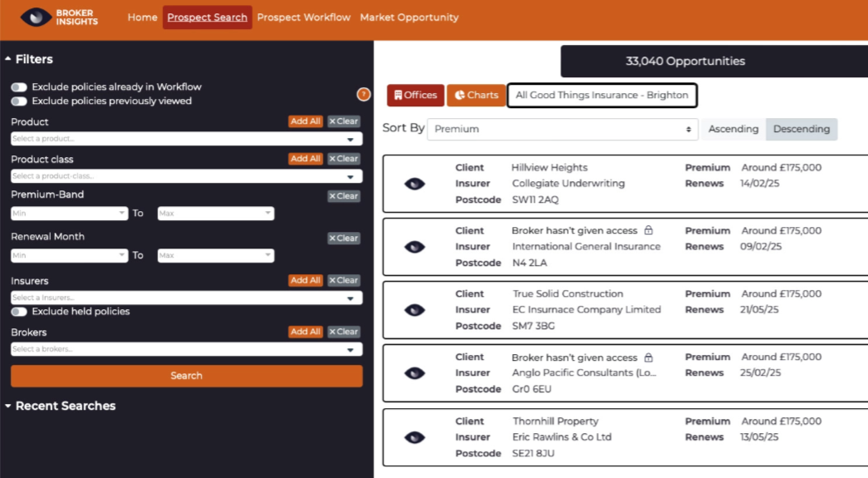View the True Solid Construction opportunity eye icon
868x478 pixels.
pos(414,310)
